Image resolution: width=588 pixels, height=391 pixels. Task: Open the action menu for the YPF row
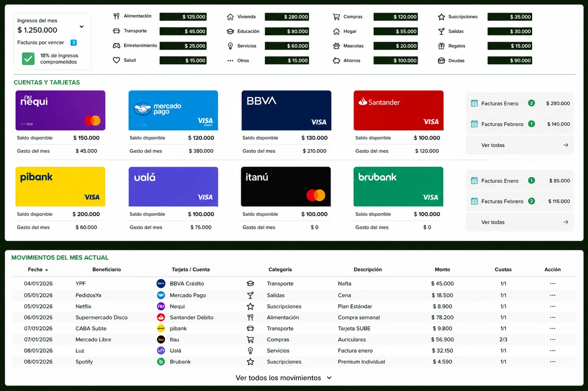pos(552,284)
